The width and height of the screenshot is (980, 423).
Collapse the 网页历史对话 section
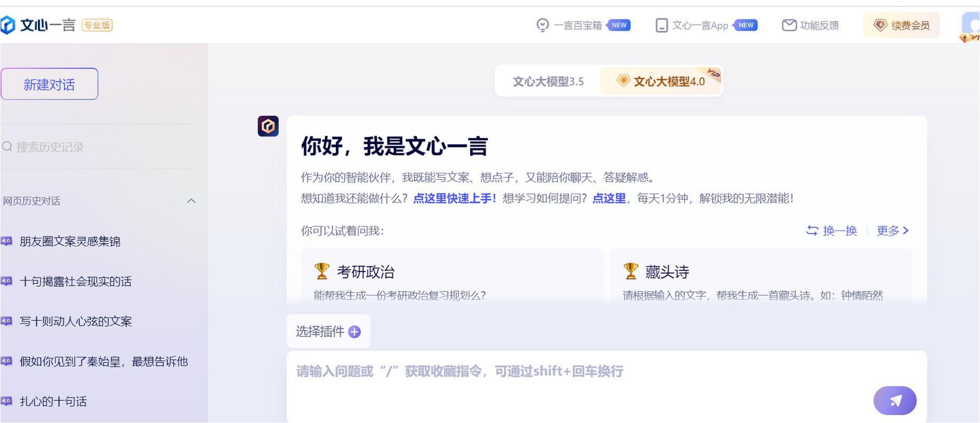pyautogui.click(x=191, y=201)
